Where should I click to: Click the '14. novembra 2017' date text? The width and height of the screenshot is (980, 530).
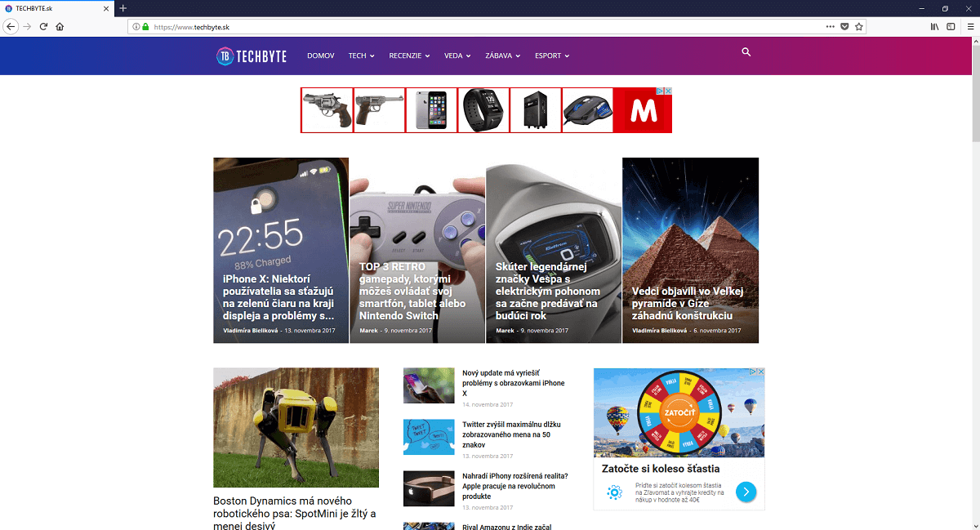pyautogui.click(x=488, y=405)
